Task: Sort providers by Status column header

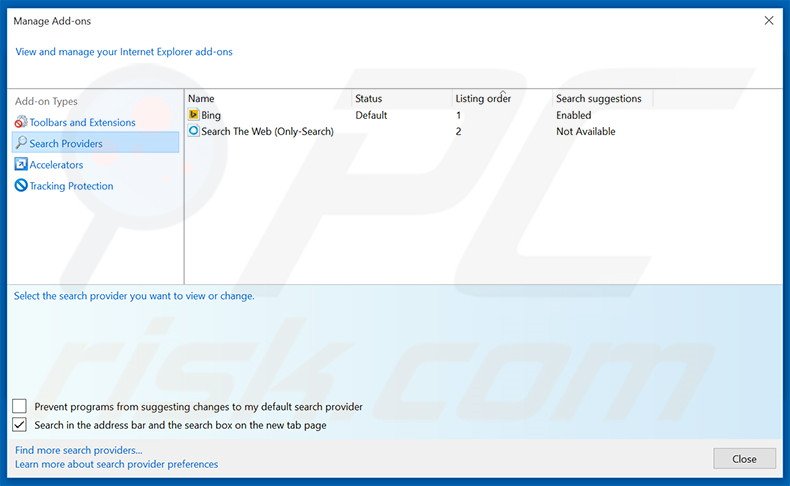Action: (x=369, y=98)
